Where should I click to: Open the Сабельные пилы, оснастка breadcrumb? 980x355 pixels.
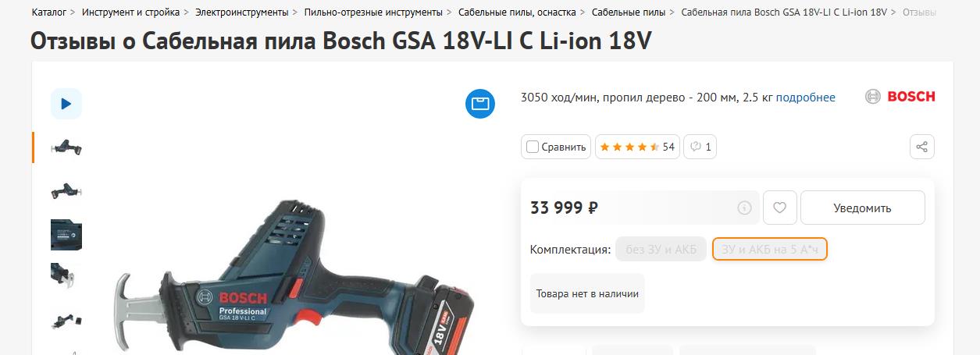coord(517,12)
